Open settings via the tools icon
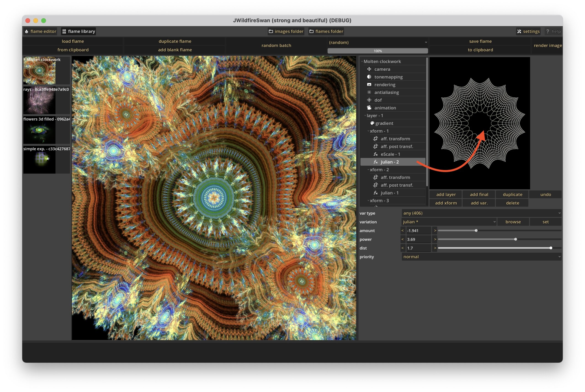The width and height of the screenshot is (585, 392). (519, 31)
